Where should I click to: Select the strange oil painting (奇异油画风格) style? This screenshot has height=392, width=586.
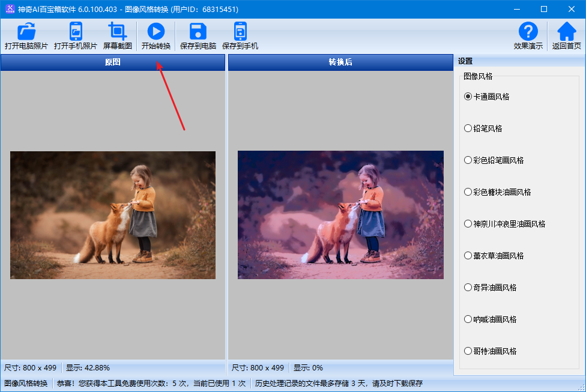coord(468,287)
